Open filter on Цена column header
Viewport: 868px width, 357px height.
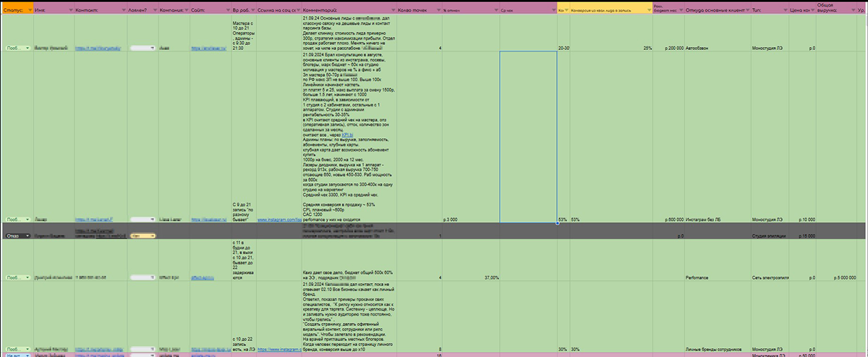(x=814, y=12)
